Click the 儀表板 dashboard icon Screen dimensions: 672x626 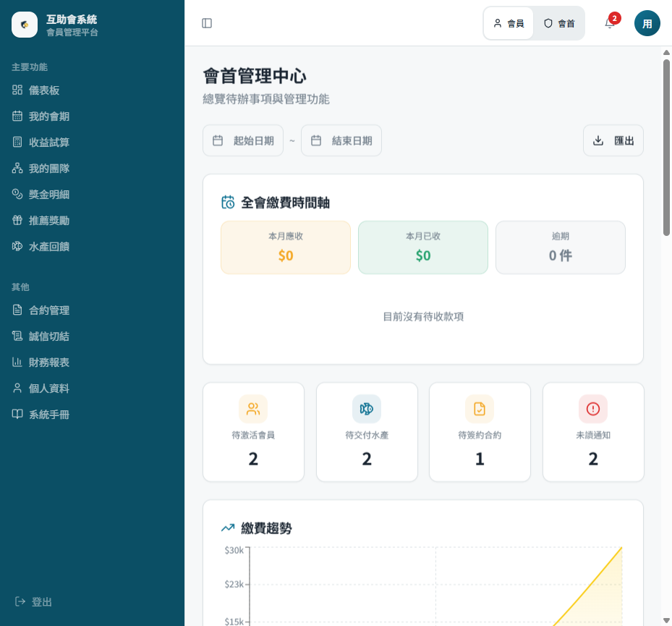(17, 90)
